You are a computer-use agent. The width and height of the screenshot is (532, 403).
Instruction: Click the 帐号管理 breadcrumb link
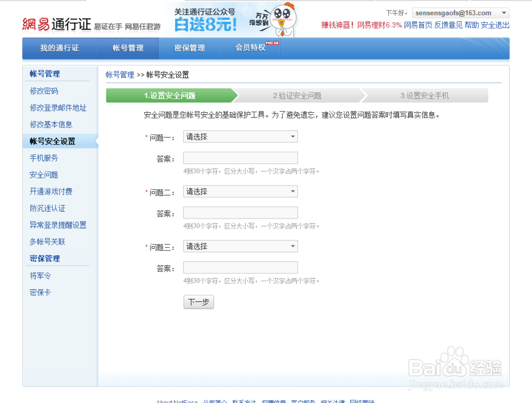(x=120, y=74)
